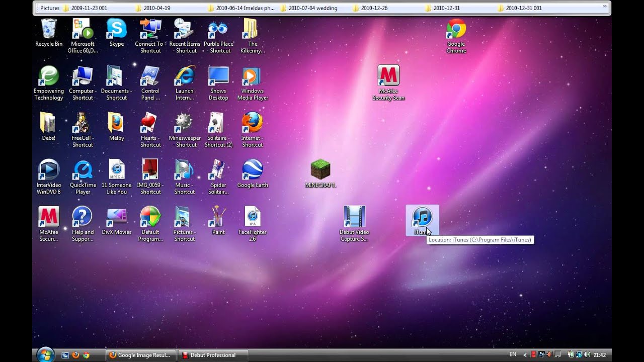The image size is (644, 362).
Task: Launch Google Chrome desktop icon
Action: coord(456,36)
